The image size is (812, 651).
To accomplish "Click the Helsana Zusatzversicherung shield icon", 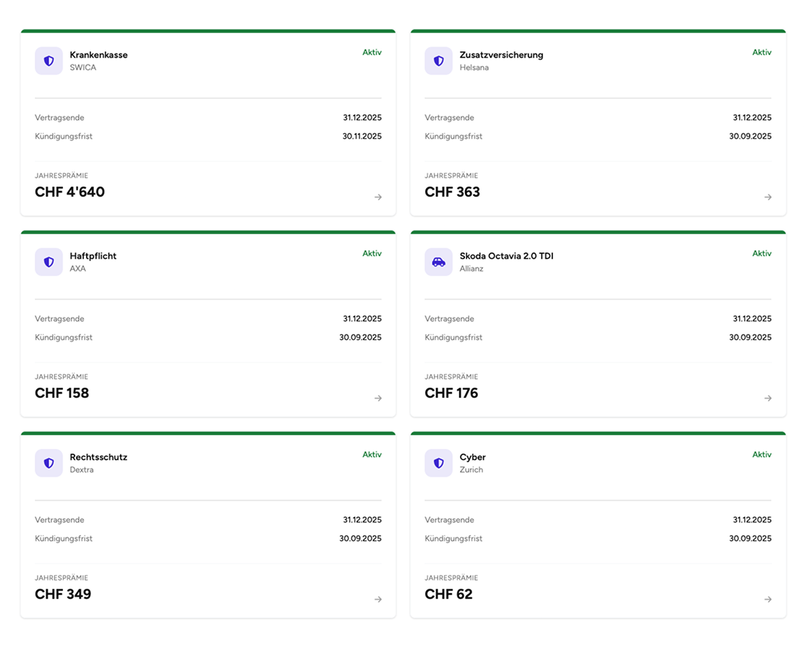I will pyautogui.click(x=438, y=61).
